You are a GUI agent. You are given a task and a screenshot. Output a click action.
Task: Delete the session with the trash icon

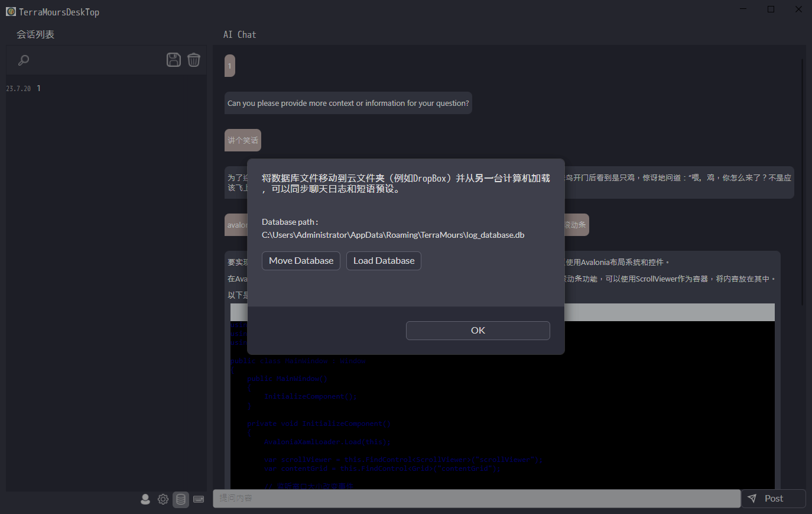pos(193,59)
